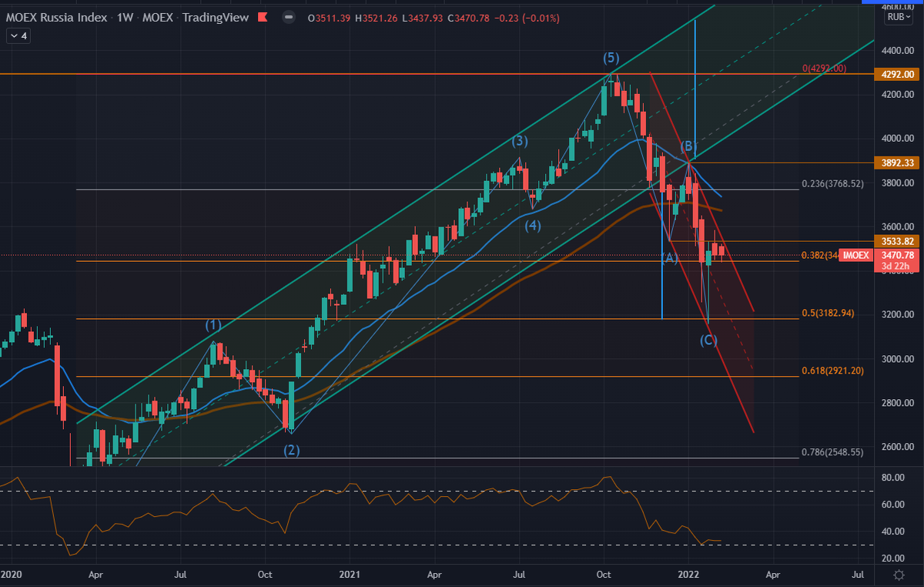
Task: Open chart settings gear icon
Action: (898, 575)
